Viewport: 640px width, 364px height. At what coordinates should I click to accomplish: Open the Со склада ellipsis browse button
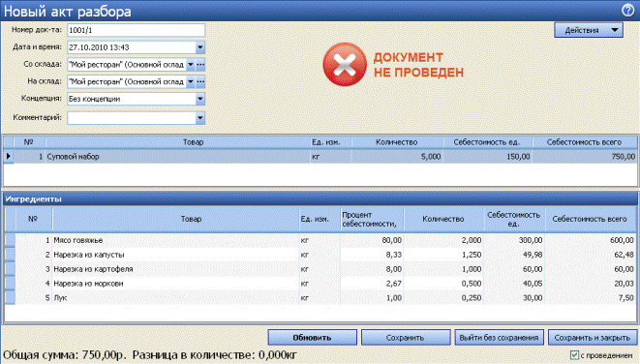[x=200, y=65]
